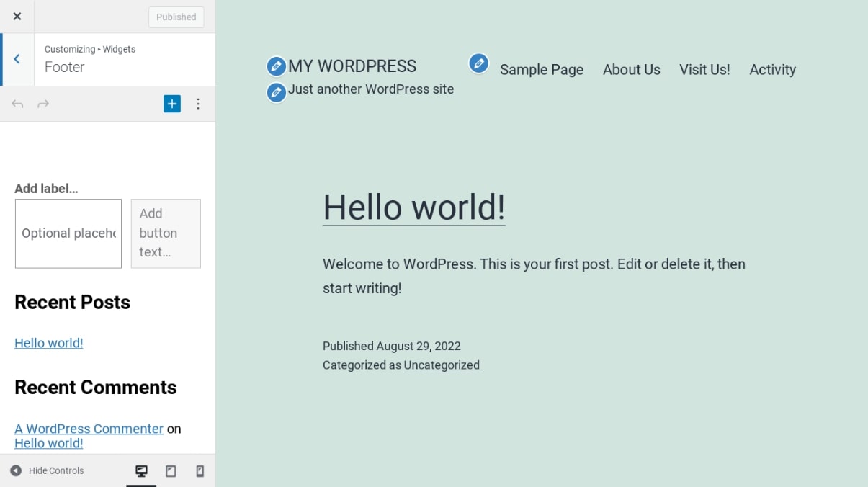This screenshot has width=868, height=487.
Task: Go back using the left chevron arrow
Action: (x=17, y=59)
